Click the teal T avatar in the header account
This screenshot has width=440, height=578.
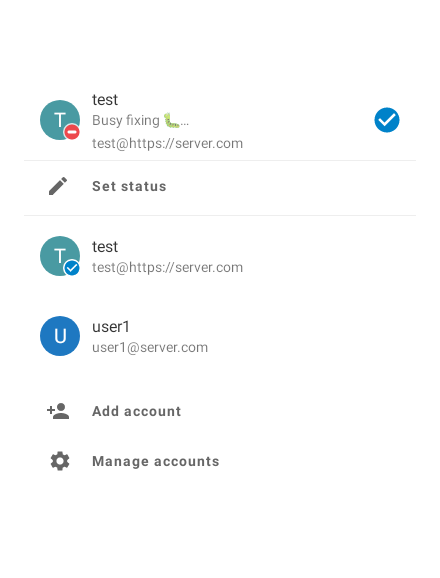60,120
